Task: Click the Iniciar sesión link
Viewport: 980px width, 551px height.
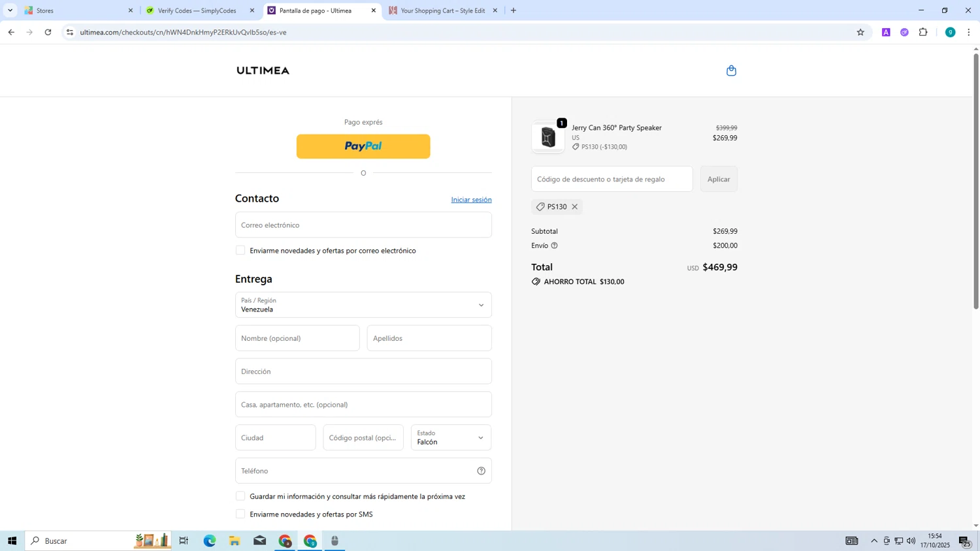Action: (x=471, y=200)
